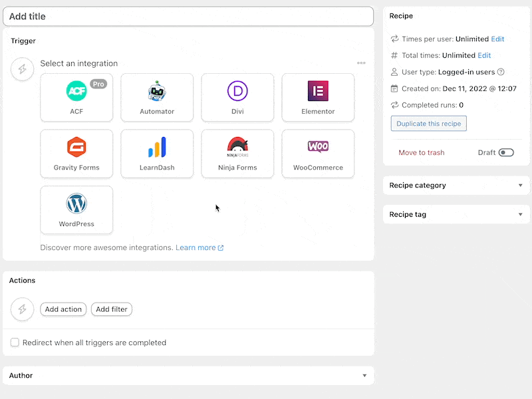Open the trigger three-dots options menu
This screenshot has width=532, height=399.
click(x=361, y=63)
